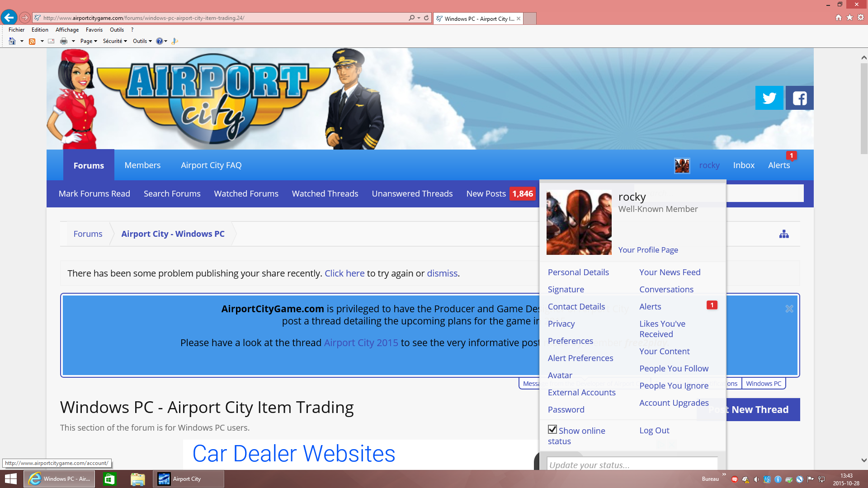Open the Windows Start button
Viewport: 868px width, 488px height.
coord(11,479)
